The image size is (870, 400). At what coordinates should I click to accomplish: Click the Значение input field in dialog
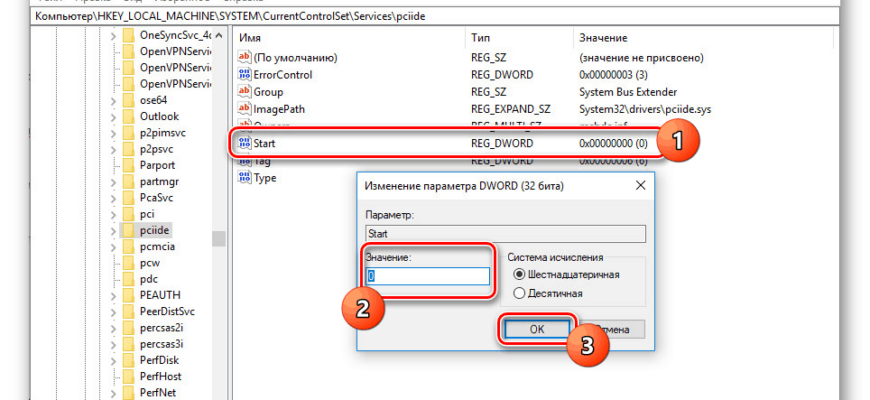[428, 276]
